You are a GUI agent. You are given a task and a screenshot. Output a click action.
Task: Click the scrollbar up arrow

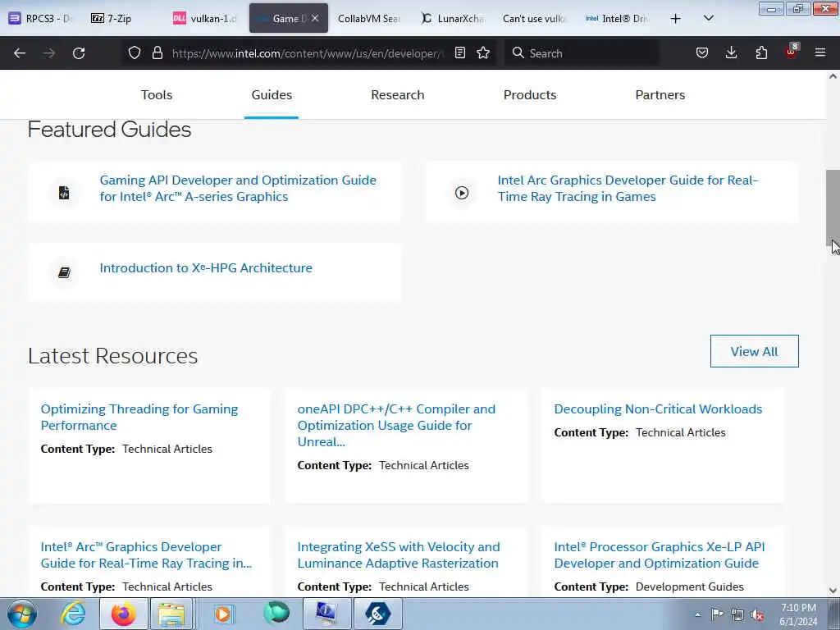coord(833,76)
